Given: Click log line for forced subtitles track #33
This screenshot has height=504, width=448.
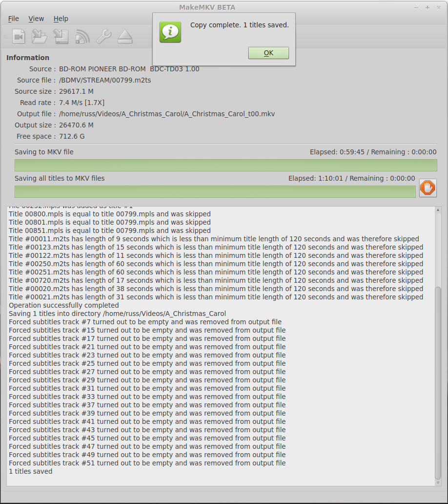Looking at the screenshot, I should tap(147, 397).
